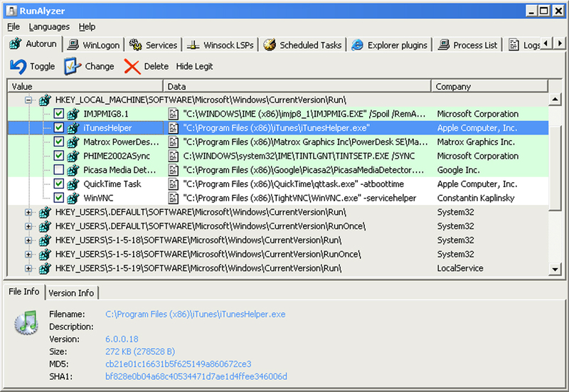Click the RunAlyzer title bar app icon
Image resolution: width=569 pixels, height=392 pixels.
tap(11, 11)
